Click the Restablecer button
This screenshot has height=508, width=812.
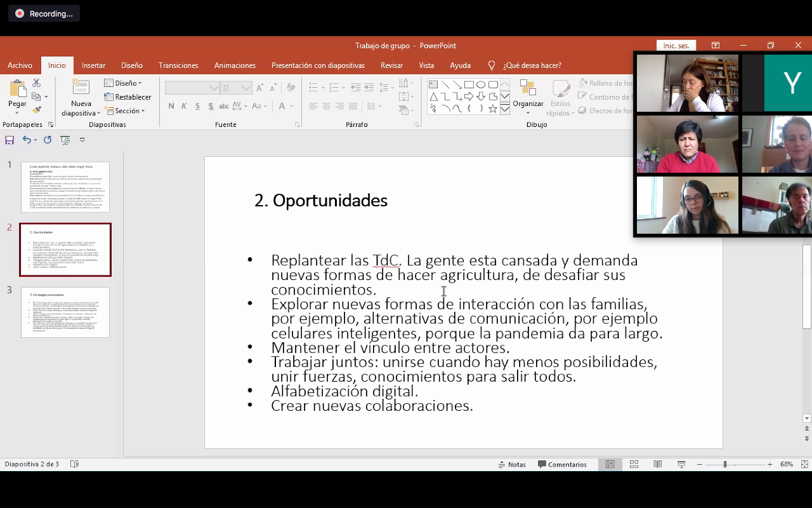(128, 97)
